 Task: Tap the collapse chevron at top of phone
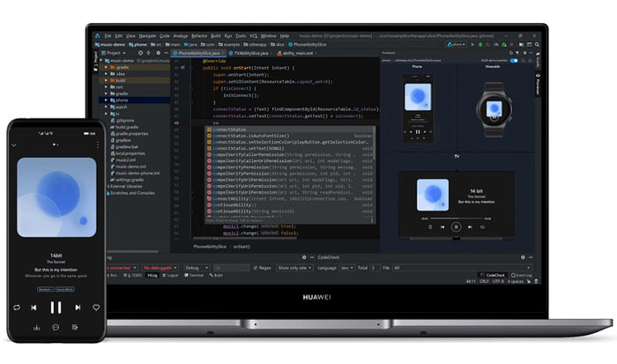(x=14, y=145)
